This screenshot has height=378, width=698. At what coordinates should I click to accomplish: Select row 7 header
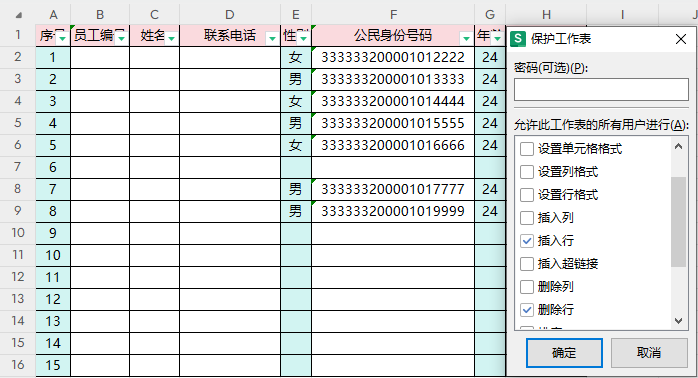pyautogui.click(x=18, y=167)
